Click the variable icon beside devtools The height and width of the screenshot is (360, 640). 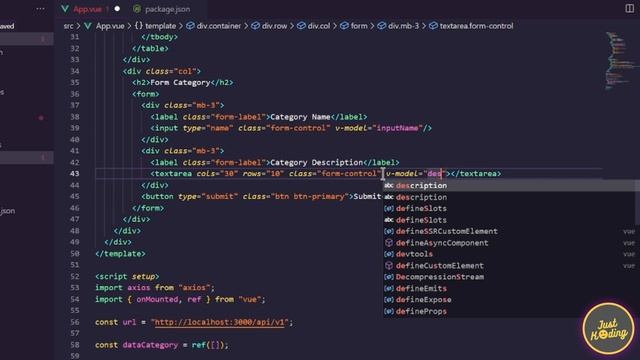click(x=389, y=254)
